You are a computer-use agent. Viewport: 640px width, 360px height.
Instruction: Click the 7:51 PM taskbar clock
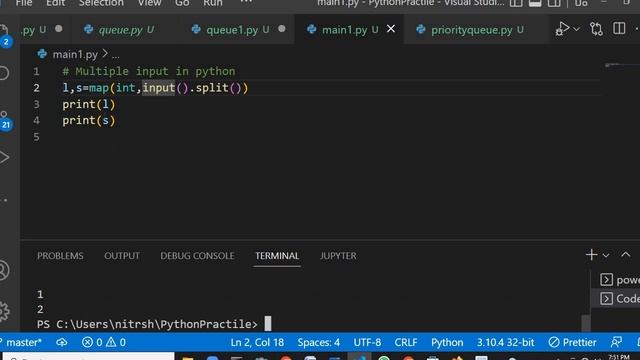tap(619, 357)
